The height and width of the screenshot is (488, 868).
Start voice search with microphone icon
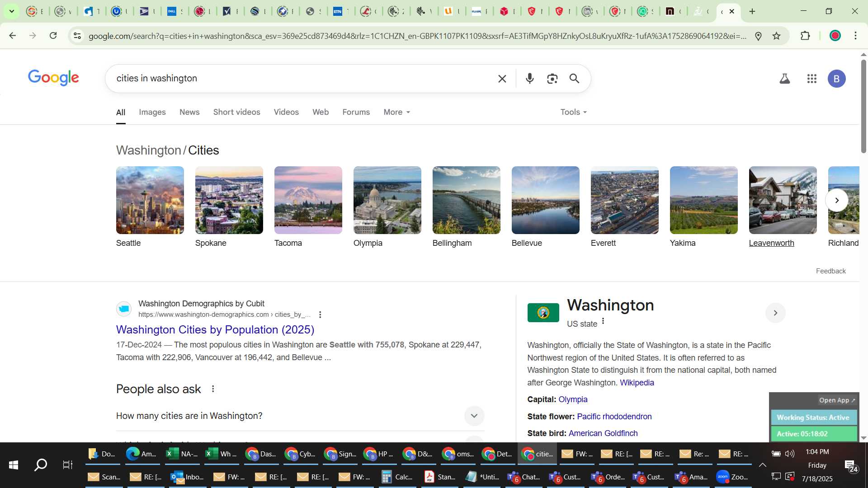(x=530, y=79)
